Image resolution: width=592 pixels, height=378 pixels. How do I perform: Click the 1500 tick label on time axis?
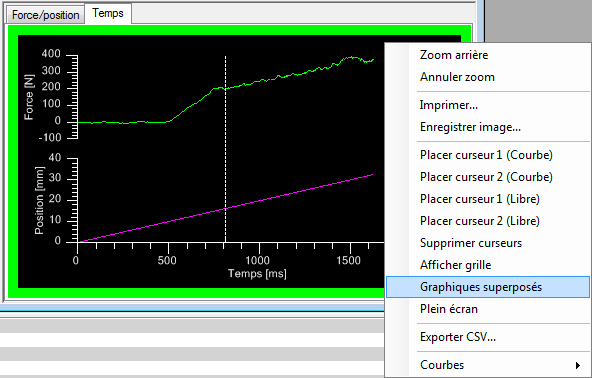[x=348, y=261]
